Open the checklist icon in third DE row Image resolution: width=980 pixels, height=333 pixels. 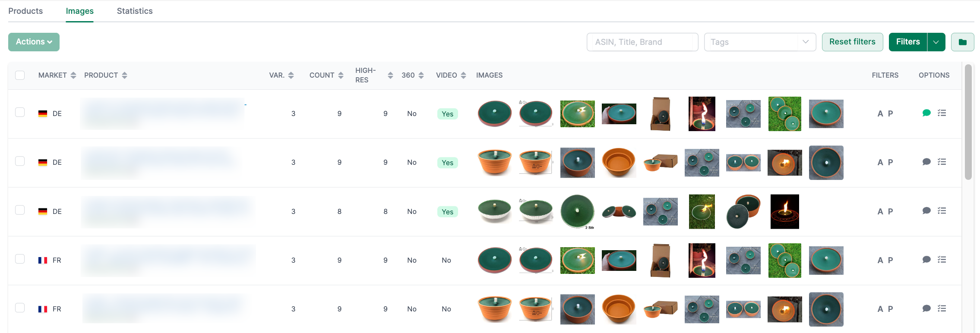click(x=942, y=210)
